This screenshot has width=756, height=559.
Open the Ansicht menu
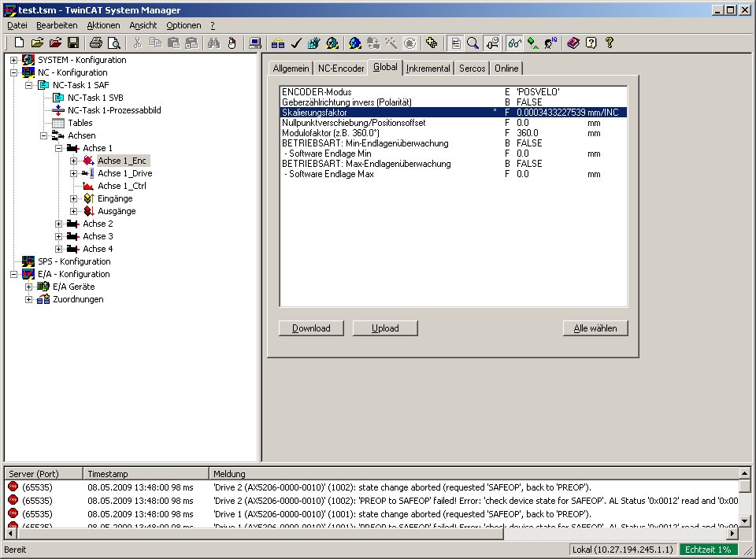143,25
